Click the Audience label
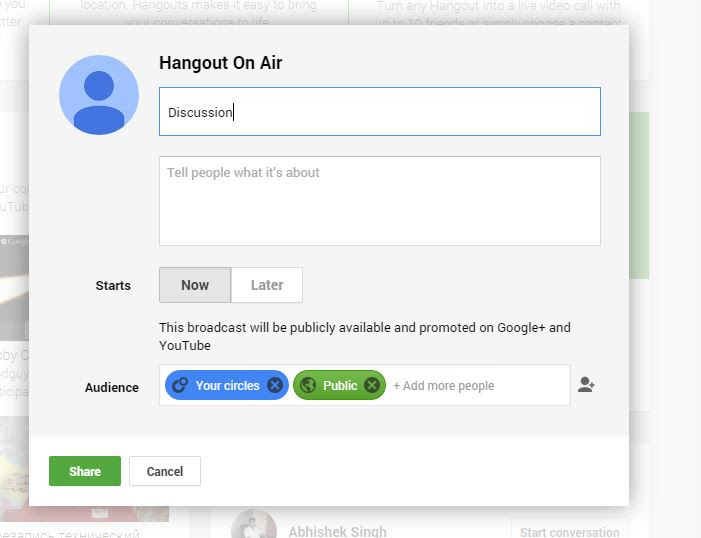Viewport: 701px width, 538px height. coord(112,387)
